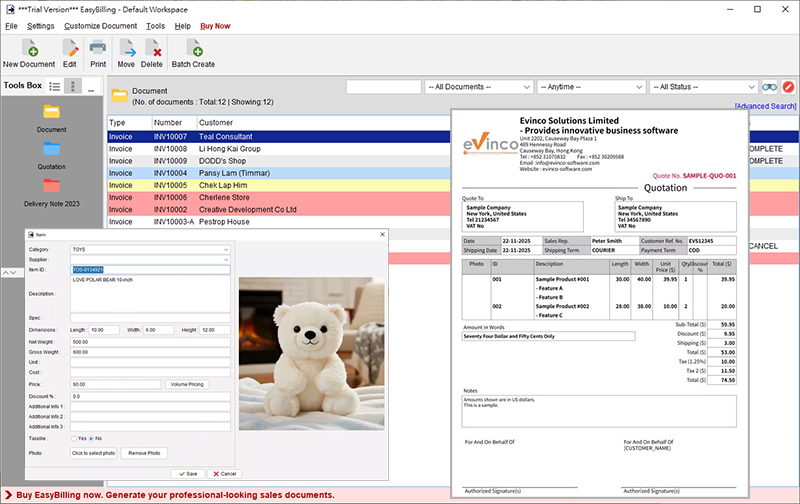Click the Remove Photo button
This screenshot has width=800, height=504.
click(144, 453)
